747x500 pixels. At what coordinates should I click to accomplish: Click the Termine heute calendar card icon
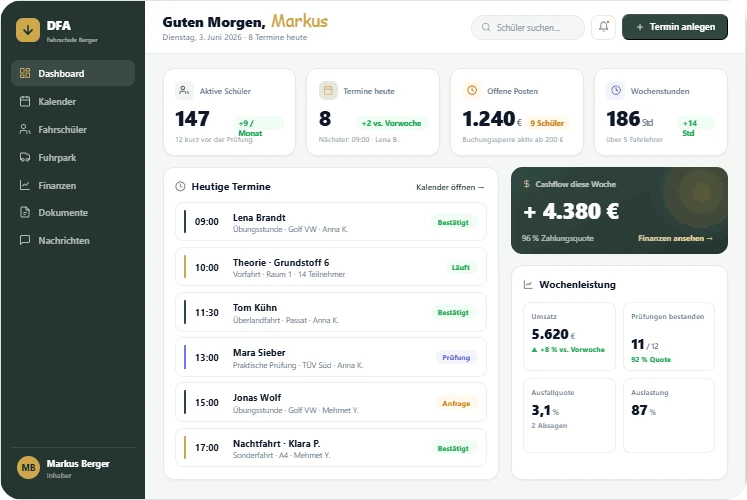coord(328,90)
